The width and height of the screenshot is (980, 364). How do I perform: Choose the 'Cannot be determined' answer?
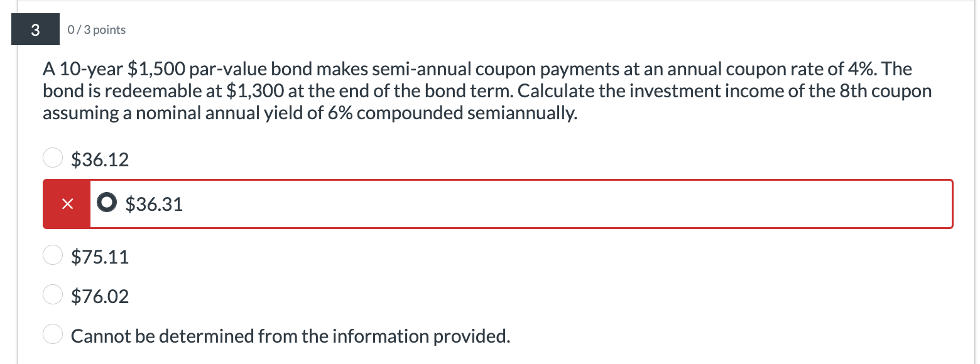click(x=53, y=334)
